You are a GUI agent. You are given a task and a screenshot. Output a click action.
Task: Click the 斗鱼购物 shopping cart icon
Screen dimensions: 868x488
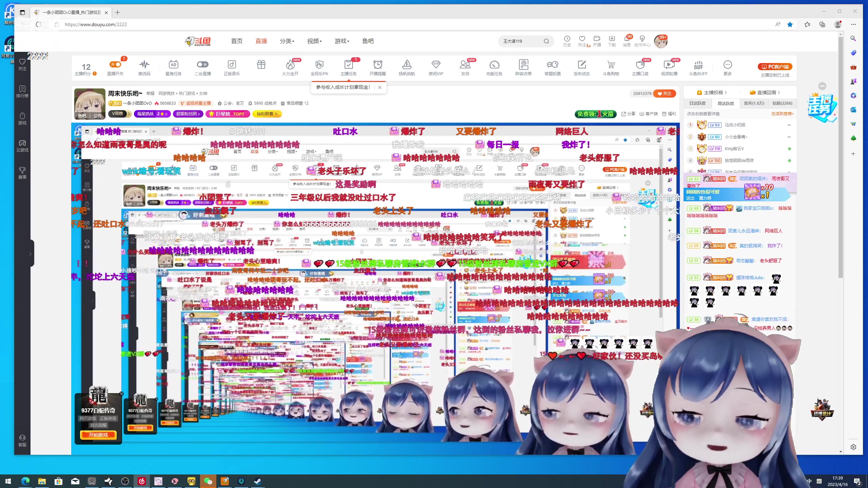pos(611,65)
